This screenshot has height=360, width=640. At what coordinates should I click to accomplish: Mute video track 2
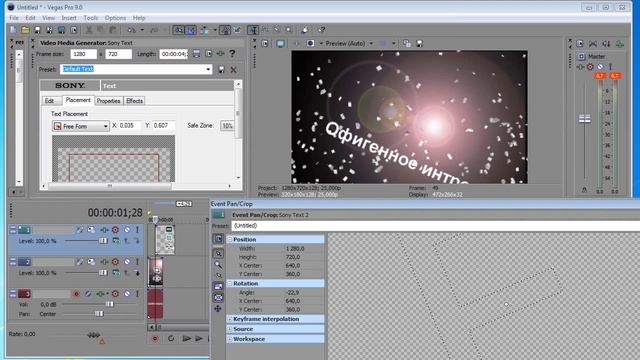coord(127,262)
